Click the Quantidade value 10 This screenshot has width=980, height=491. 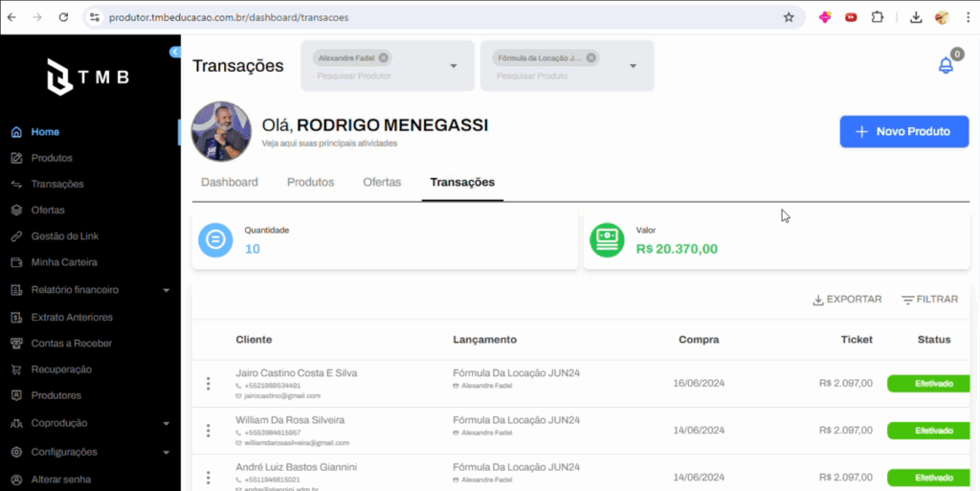pyautogui.click(x=252, y=249)
